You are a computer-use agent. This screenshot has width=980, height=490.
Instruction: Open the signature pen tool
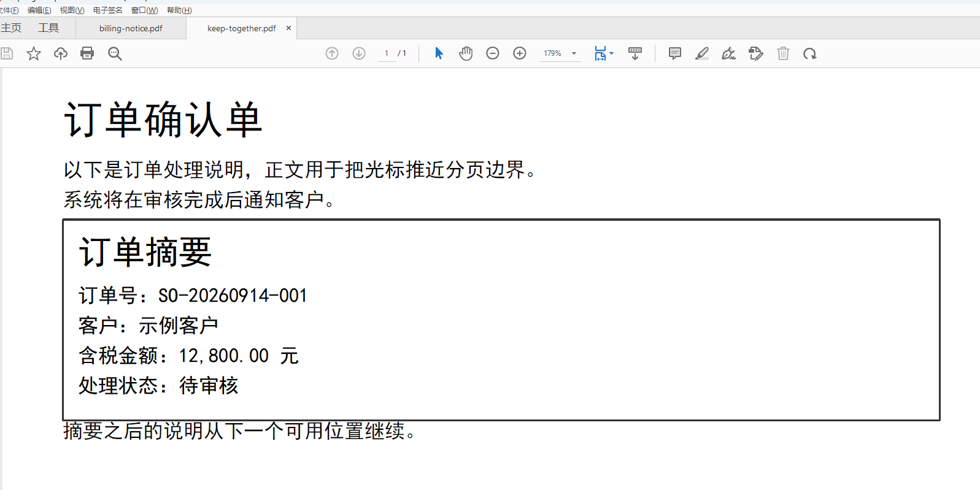[729, 53]
